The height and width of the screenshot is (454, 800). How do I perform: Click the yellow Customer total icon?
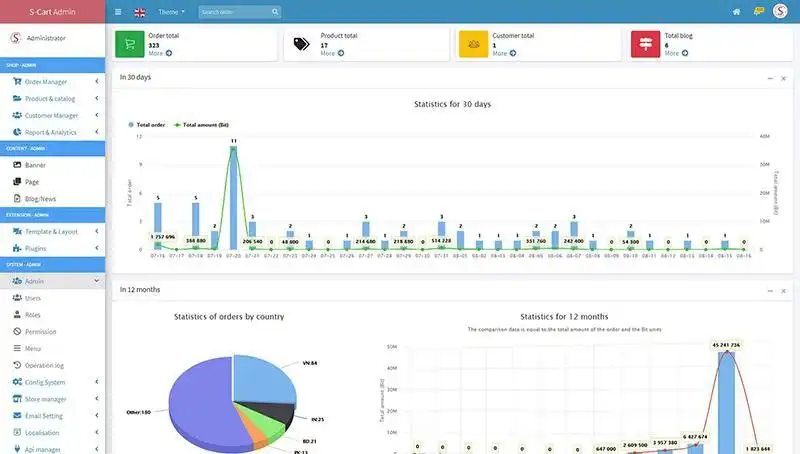(x=473, y=44)
